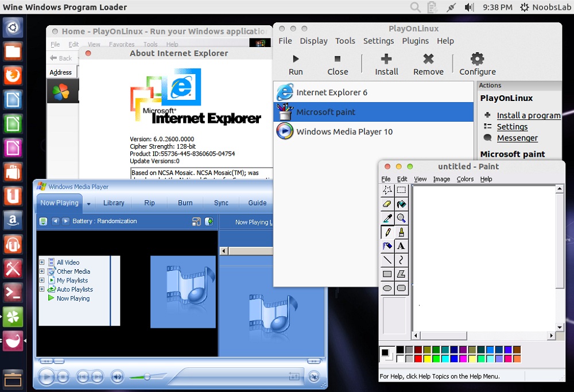Image resolution: width=574 pixels, height=392 pixels.
Task: Select the rectangular Select tool in Paint
Action: point(401,190)
